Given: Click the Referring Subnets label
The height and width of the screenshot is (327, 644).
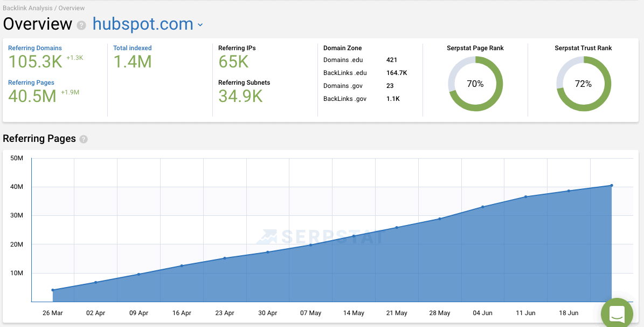Looking at the screenshot, I should click(244, 83).
